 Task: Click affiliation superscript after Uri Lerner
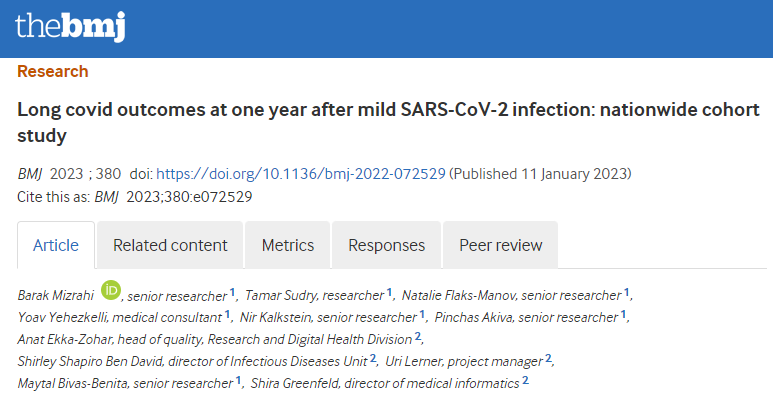549,359
